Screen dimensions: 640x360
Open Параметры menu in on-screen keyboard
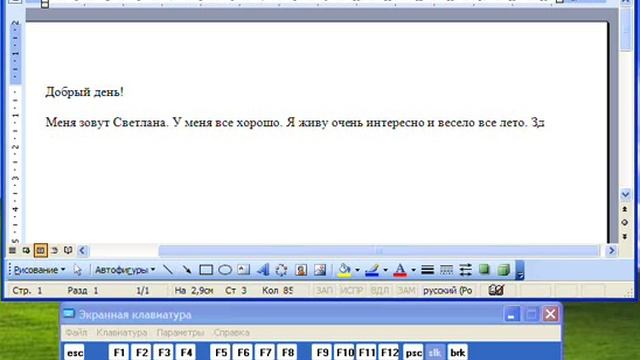coord(180,333)
